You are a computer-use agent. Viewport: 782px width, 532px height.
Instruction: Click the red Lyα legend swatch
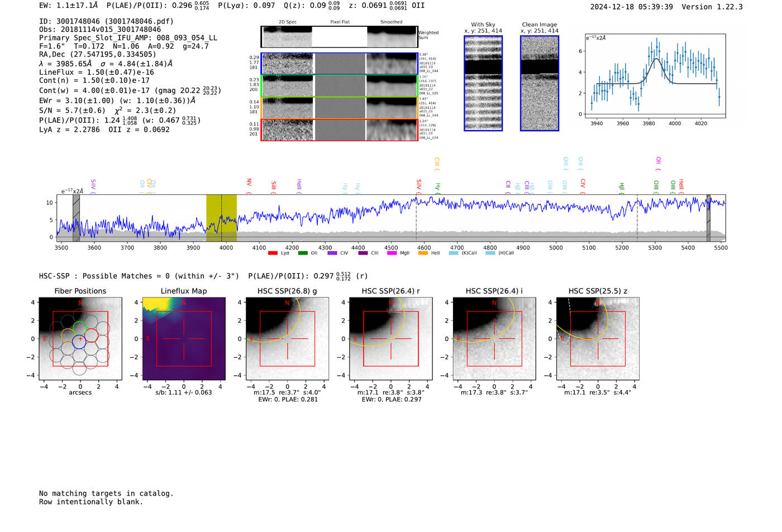pos(273,253)
